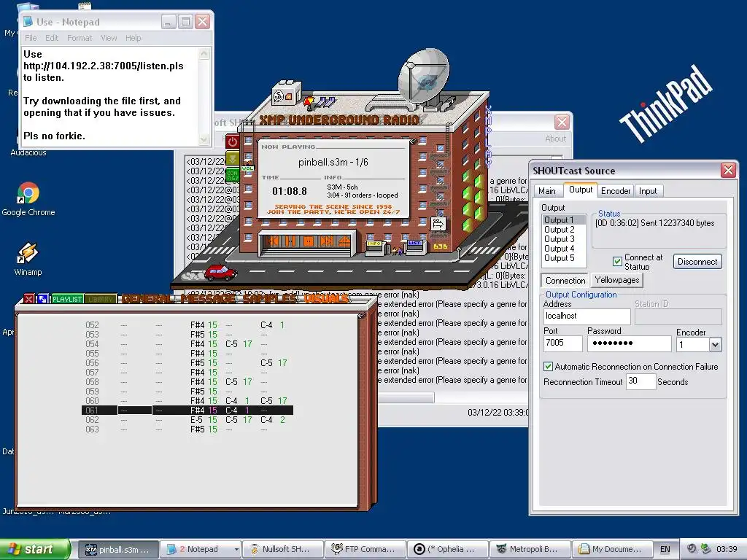Select Output 3 in the output list
Viewport: 747px width, 560px height.
tap(564, 239)
